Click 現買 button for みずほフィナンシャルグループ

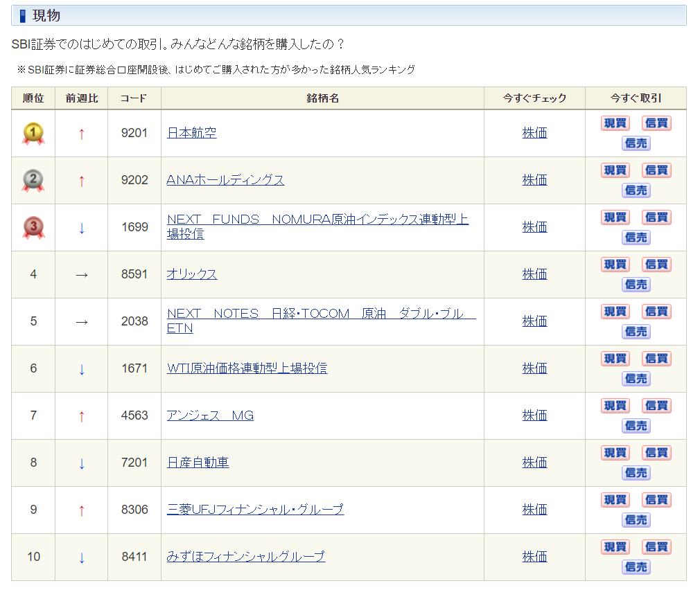[615, 547]
